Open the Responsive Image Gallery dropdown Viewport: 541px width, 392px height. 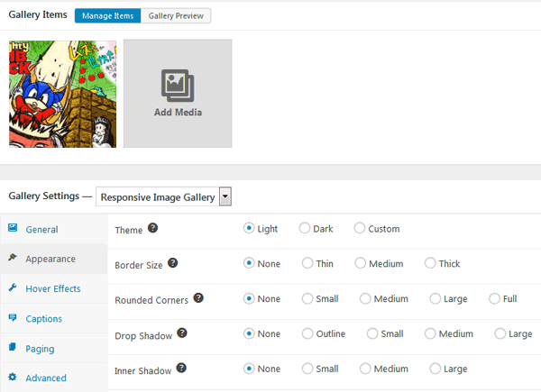point(225,196)
